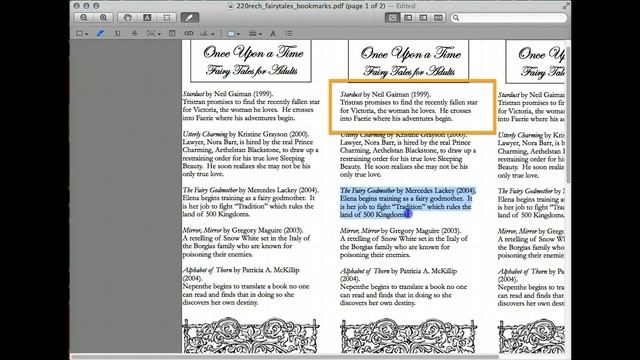The height and width of the screenshot is (360, 640).
Task: Toggle the Highlight text tool
Action: [x=100, y=33]
